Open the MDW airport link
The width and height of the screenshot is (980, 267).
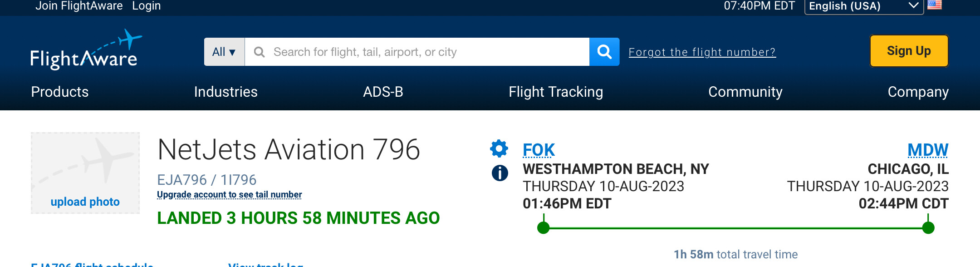click(927, 150)
